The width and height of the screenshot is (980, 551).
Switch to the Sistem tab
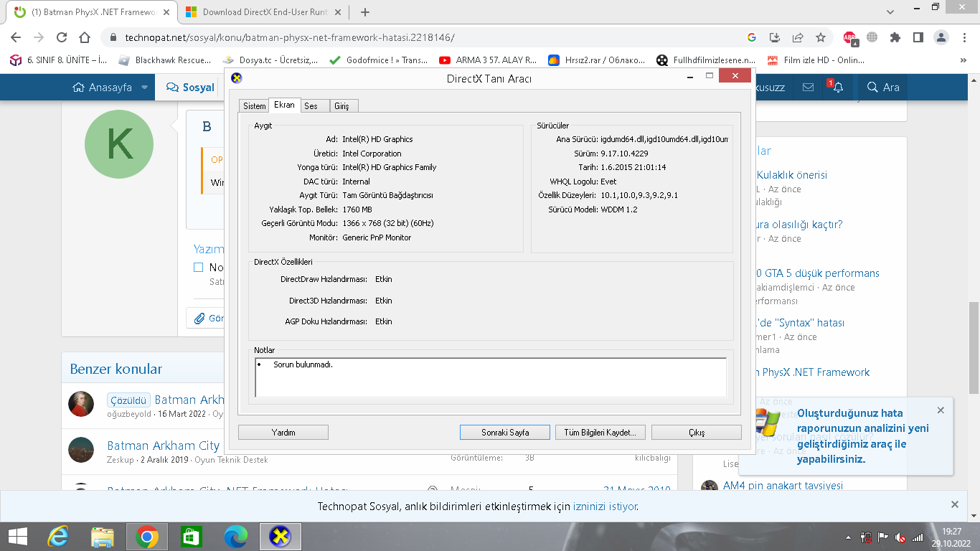click(254, 106)
